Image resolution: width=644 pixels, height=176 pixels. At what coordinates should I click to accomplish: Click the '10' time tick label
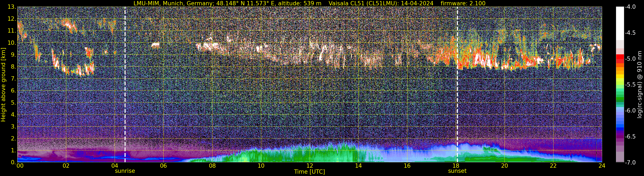[x=261, y=166]
